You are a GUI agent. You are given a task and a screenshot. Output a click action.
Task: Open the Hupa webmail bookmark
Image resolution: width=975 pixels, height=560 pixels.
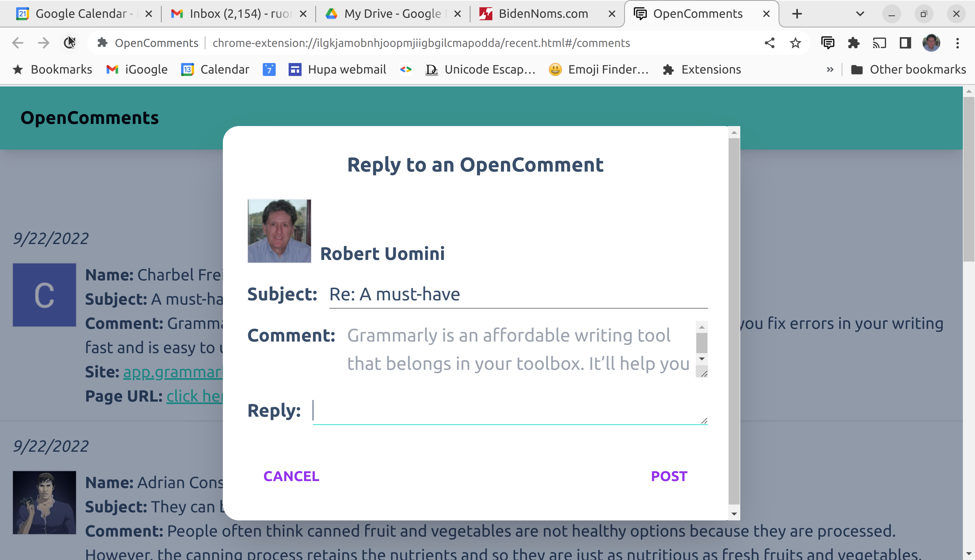click(x=337, y=69)
